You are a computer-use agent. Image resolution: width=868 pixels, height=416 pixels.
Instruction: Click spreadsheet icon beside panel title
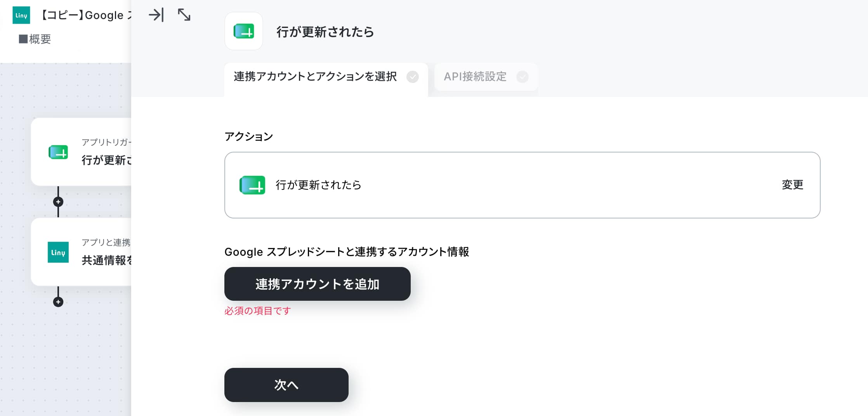click(x=244, y=31)
